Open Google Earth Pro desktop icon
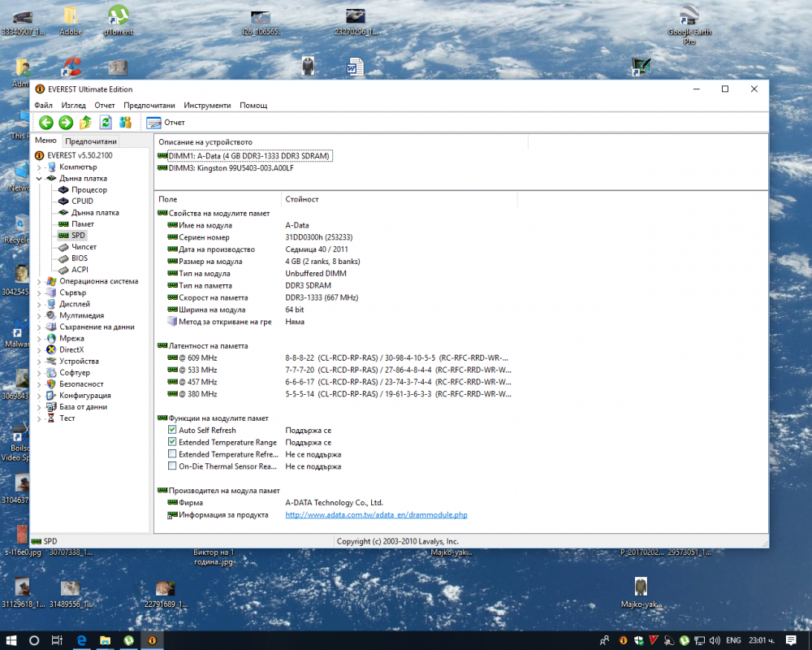Viewport: 812px width, 650px height. pos(689,24)
